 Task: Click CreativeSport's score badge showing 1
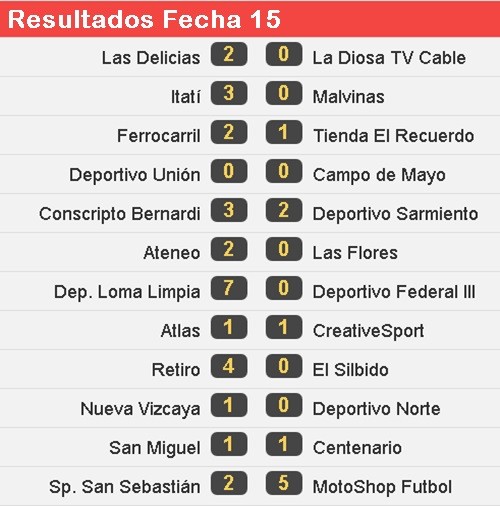[x=284, y=327]
